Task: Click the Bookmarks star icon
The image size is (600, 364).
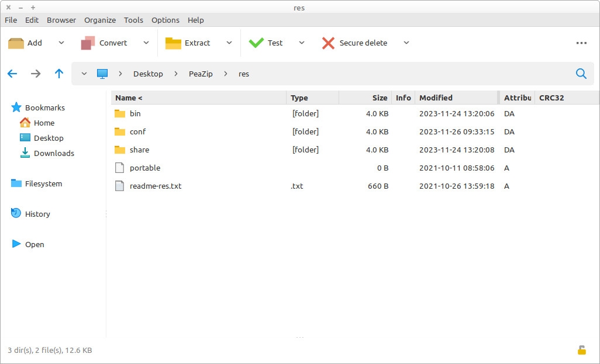Action: pyautogui.click(x=16, y=108)
